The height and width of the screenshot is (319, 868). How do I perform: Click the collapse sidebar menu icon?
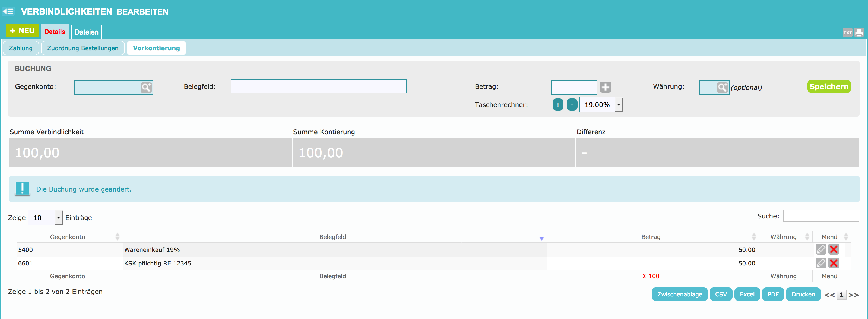pos(8,11)
